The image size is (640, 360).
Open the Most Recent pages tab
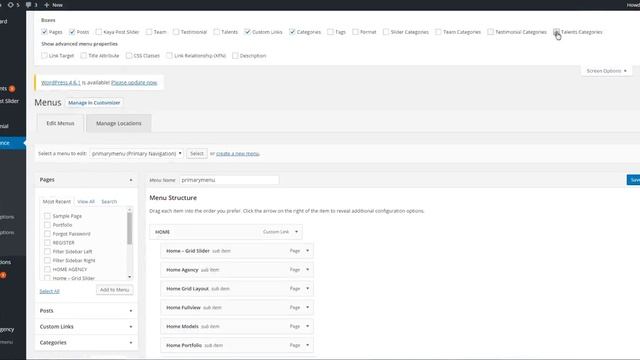(57, 202)
